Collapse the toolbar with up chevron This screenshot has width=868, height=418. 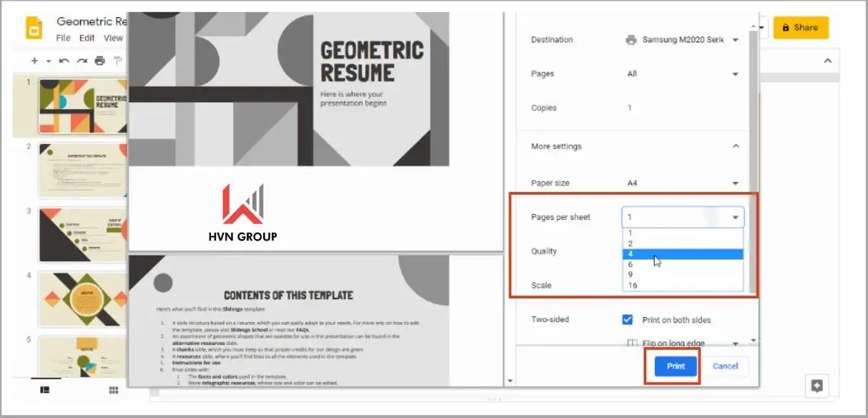[827, 61]
